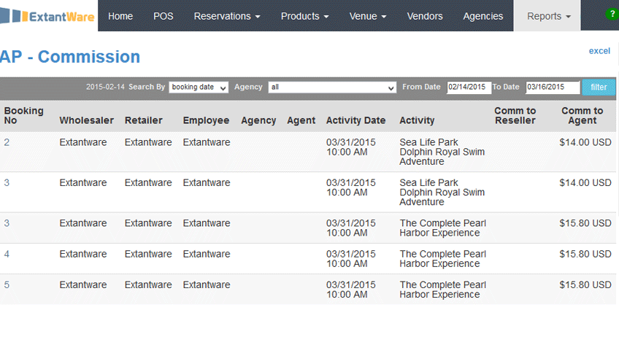Open the POS menu item
Viewport: 619px width, 364px height.
coord(164,16)
